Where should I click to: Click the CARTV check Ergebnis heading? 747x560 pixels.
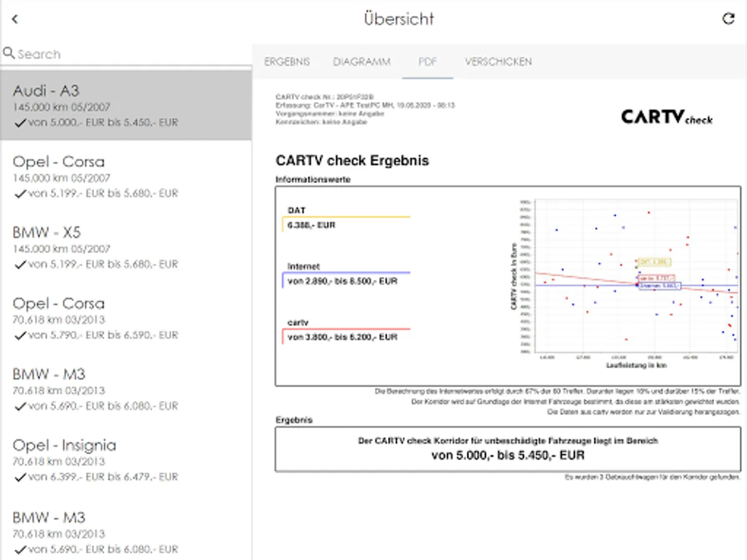(x=352, y=161)
